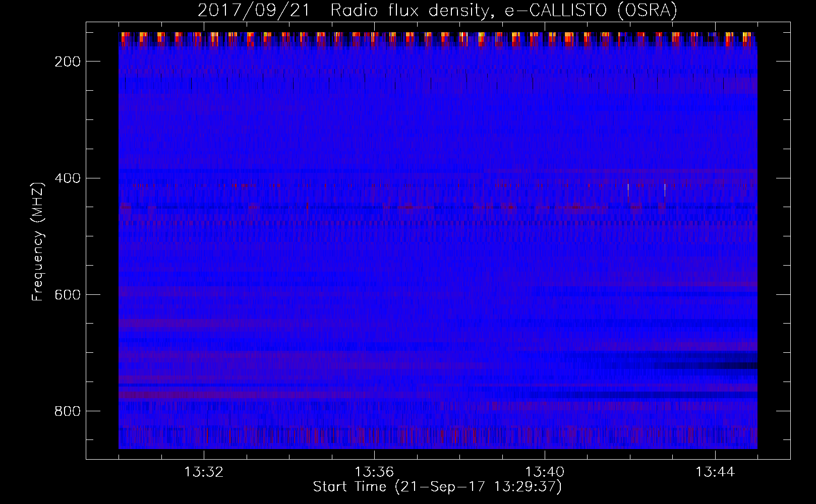Image resolution: width=816 pixels, height=504 pixels.
Task: Click the 13:40 time tick label
Action: click(x=545, y=472)
